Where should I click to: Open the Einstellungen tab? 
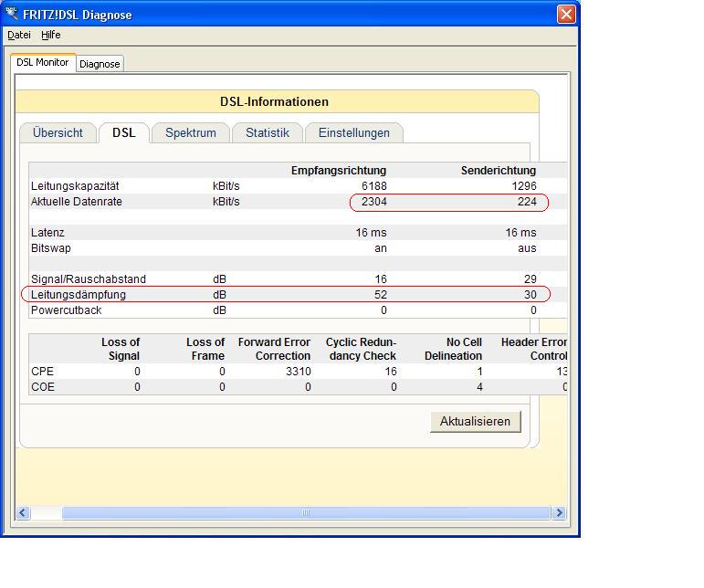354,133
